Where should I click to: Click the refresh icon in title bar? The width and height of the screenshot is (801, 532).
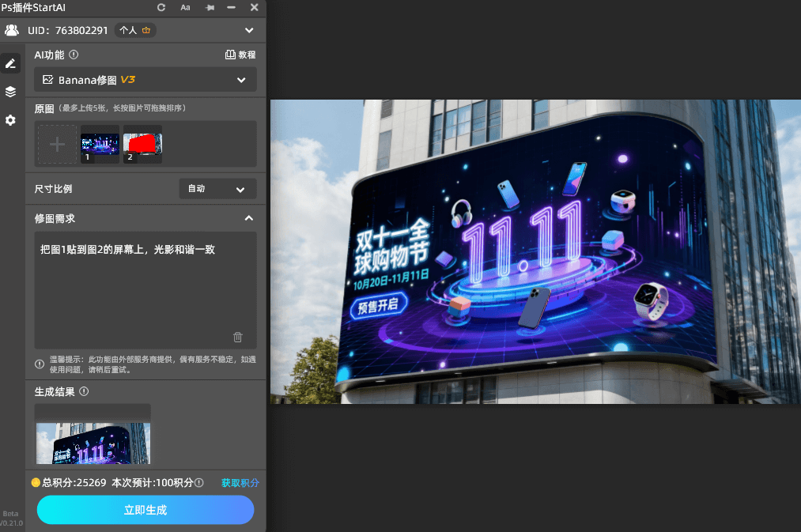161,7
